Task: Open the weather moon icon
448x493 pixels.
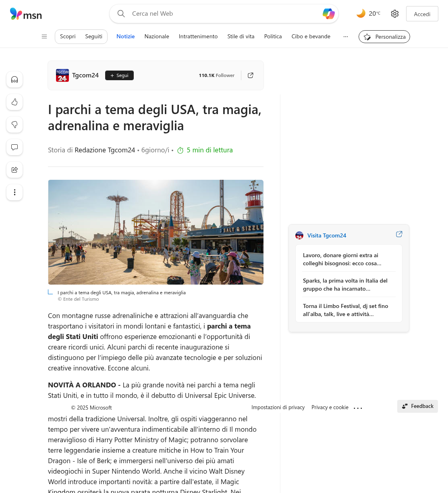Action: pos(361,14)
